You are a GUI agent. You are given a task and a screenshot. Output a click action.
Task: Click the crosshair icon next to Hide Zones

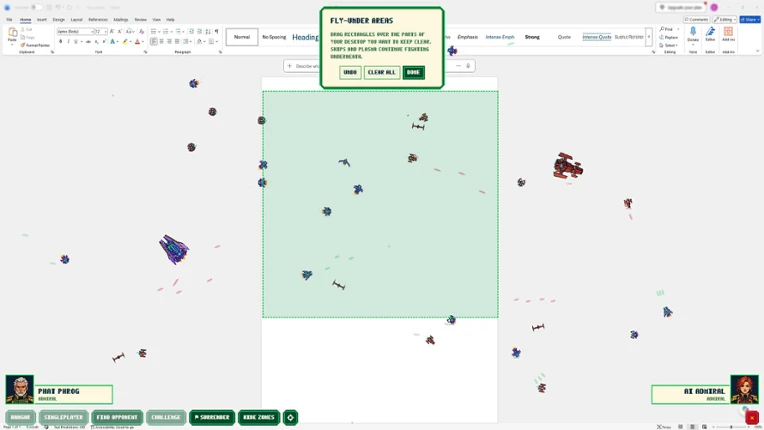pos(290,417)
